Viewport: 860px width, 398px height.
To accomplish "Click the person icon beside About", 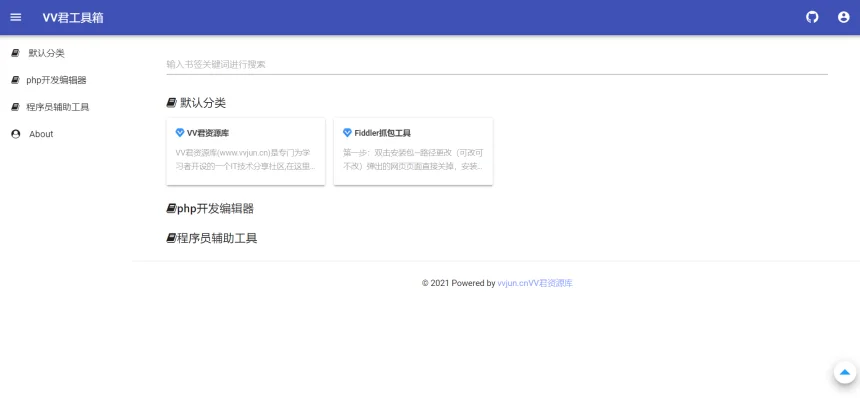I will pyautogui.click(x=15, y=134).
